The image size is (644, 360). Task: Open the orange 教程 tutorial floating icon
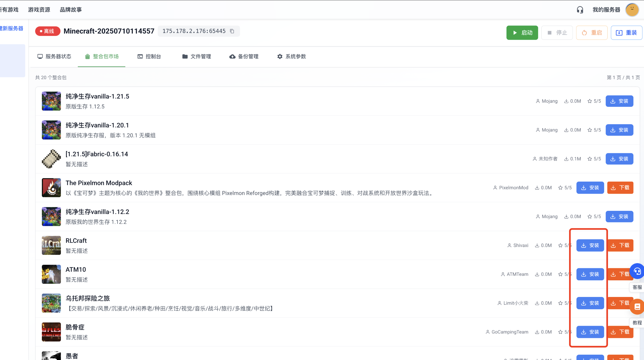coord(638,307)
